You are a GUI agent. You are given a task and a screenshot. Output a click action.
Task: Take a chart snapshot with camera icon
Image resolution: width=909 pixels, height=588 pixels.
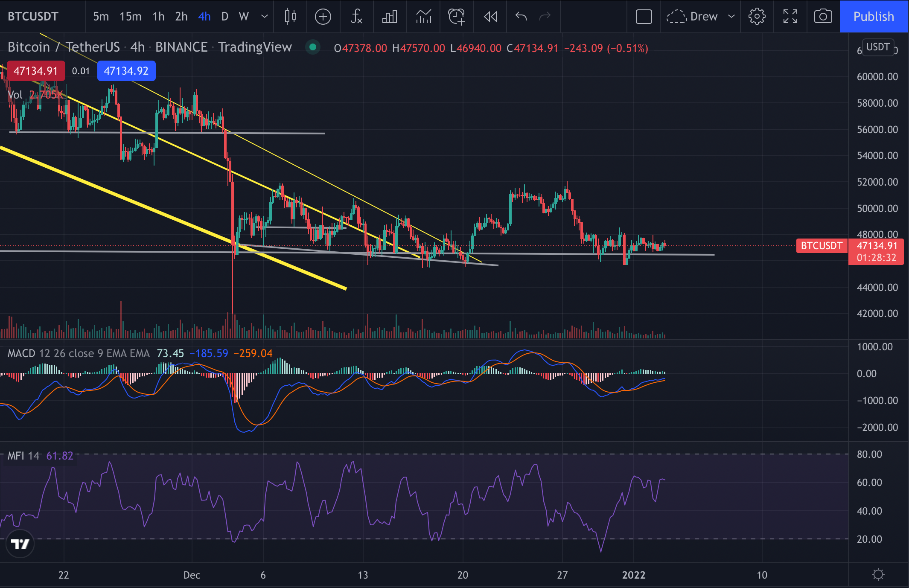[x=823, y=17]
